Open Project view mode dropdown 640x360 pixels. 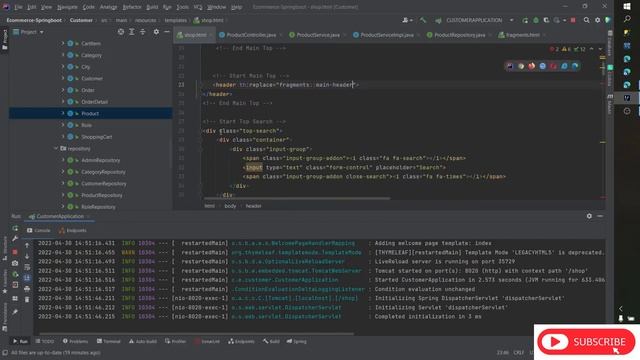[x=29, y=32]
